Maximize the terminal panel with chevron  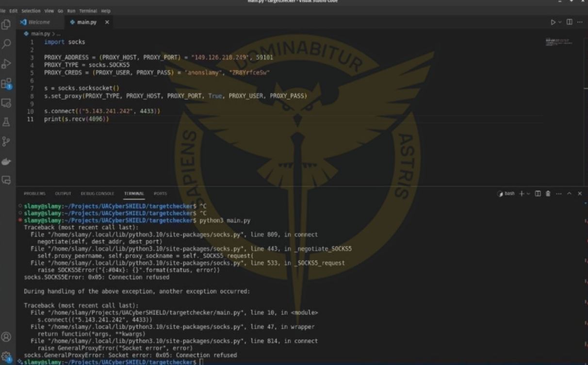tap(570, 194)
